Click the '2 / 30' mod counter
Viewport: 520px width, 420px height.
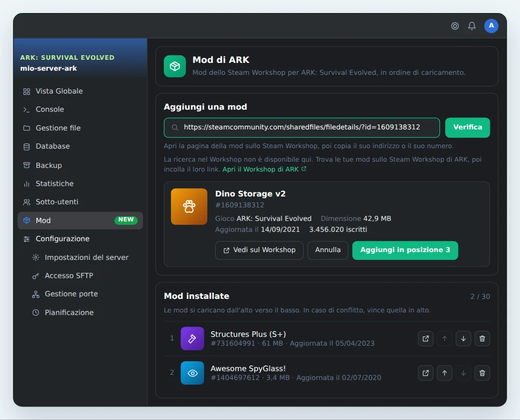pyautogui.click(x=480, y=297)
